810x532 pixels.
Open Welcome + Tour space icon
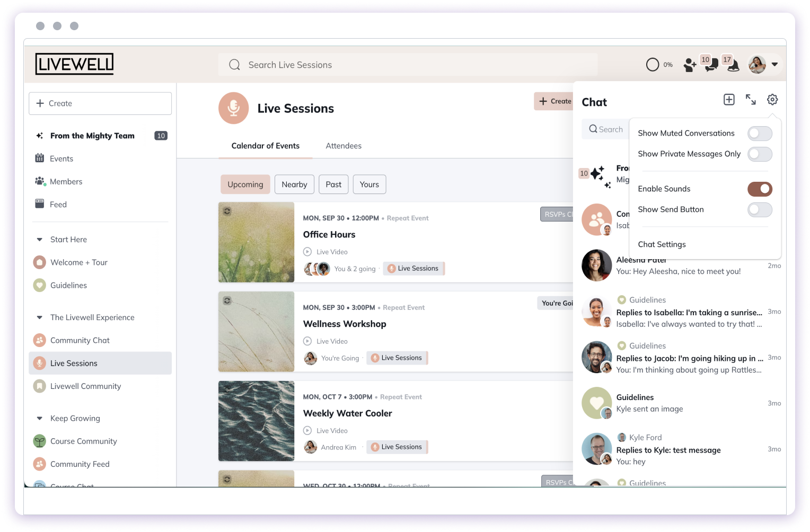[39, 262]
